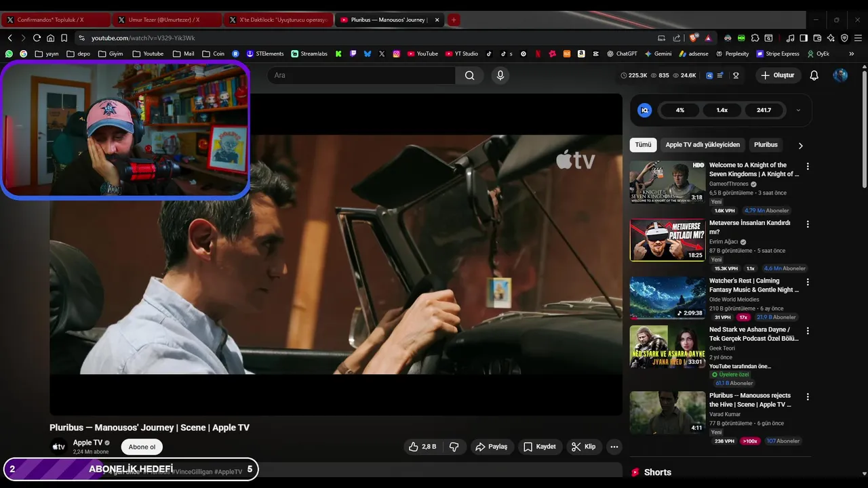Screen dimensions: 868x488
Task: Open Amazon bookmark icon
Action: [x=581, y=54]
